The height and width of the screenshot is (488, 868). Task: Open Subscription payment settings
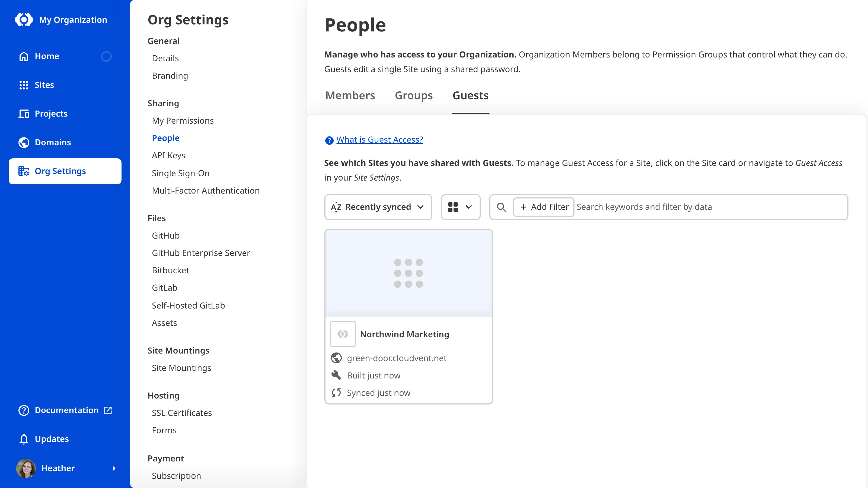pos(176,476)
